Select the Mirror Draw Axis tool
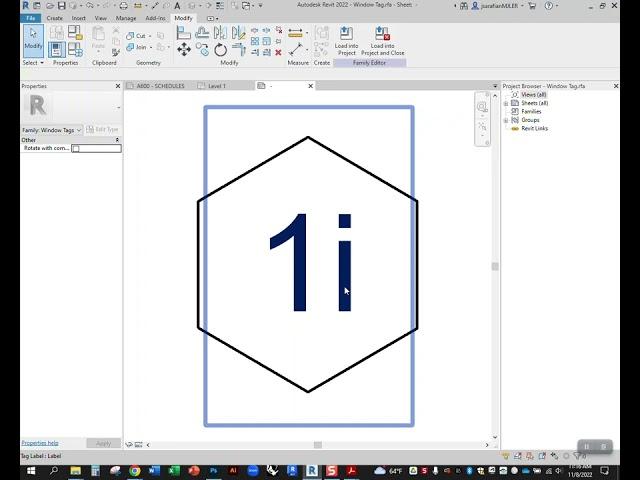The height and width of the screenshot is (480, 640). pyautogui.click(x=238, y=33)
